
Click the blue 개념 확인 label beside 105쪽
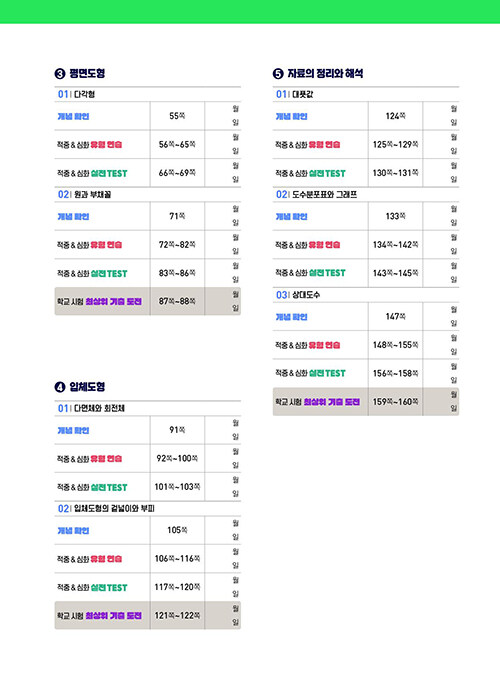pyautogui.click(x=73, y=531)
